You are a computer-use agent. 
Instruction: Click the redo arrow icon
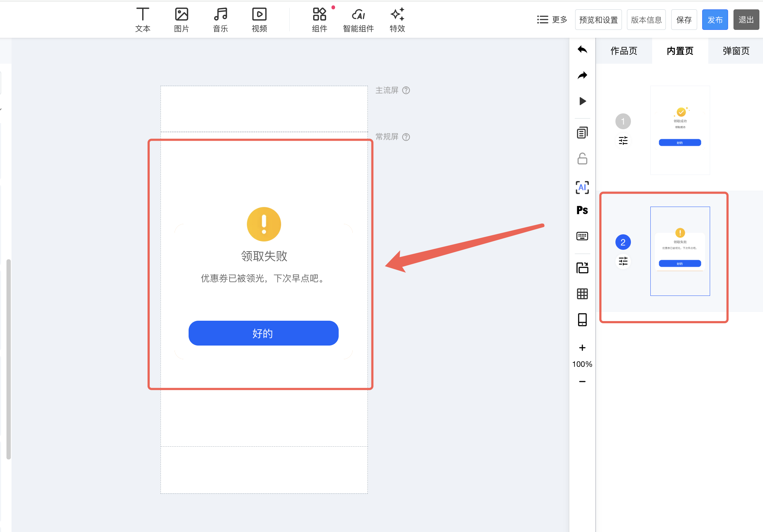(582, 75)
